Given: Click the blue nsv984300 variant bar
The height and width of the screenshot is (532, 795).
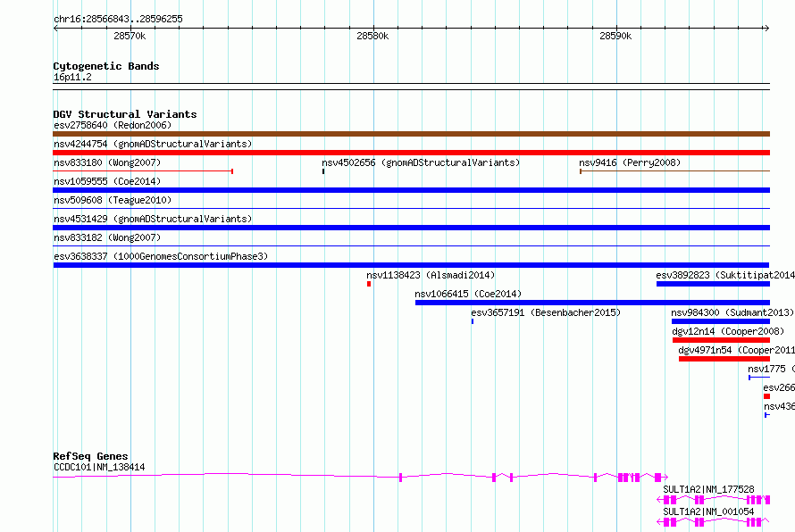Looking at the screenshot, I should (x=721, y=321).
